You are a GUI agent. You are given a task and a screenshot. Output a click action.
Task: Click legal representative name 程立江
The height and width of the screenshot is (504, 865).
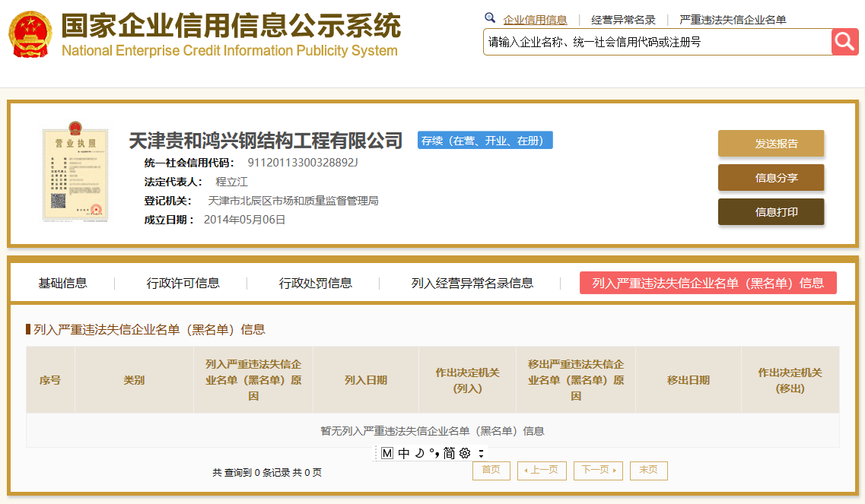(x=231, y=182)
